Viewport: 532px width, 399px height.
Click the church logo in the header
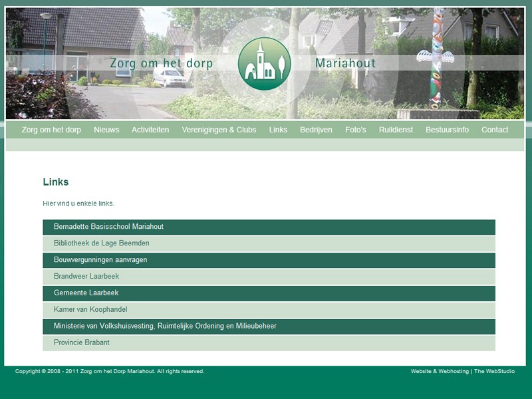pos(264,63)
